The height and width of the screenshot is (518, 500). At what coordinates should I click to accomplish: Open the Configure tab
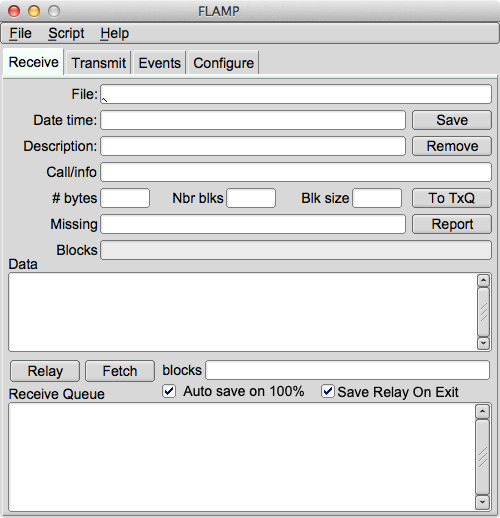[223, 63]
